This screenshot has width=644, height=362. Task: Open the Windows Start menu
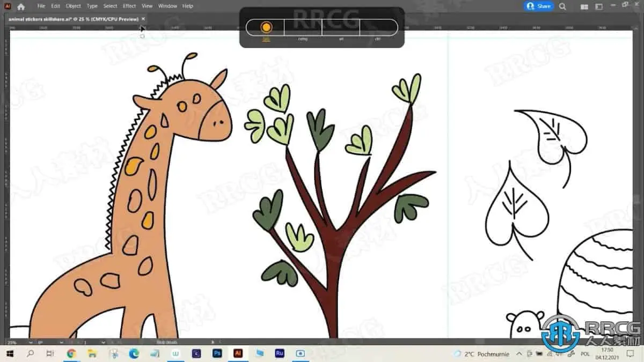click(10, 353)
